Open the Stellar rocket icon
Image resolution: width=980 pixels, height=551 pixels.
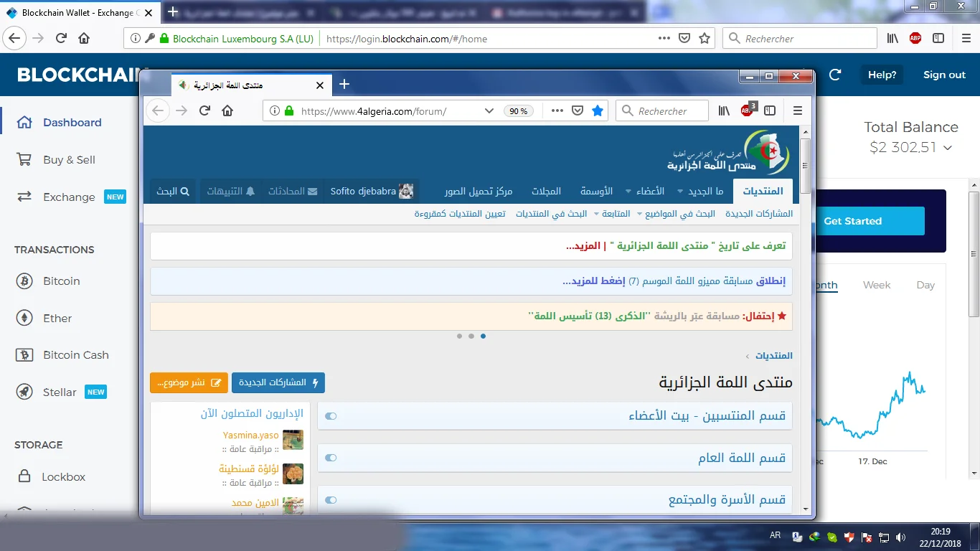(x=24, y=392)
